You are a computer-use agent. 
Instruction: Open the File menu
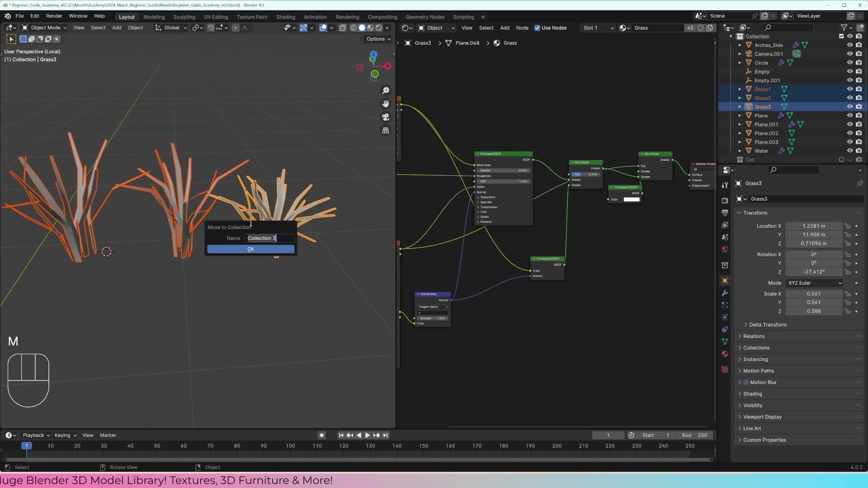19,16
